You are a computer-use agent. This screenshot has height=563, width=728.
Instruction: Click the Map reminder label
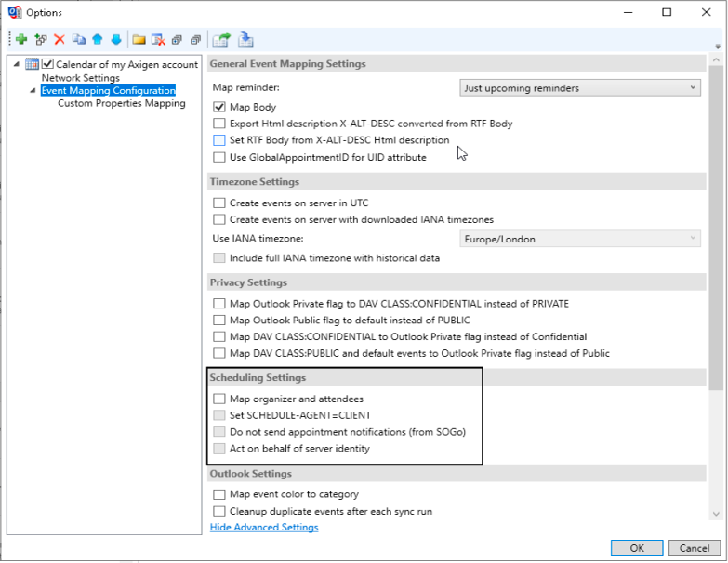[x=246, y=87]
